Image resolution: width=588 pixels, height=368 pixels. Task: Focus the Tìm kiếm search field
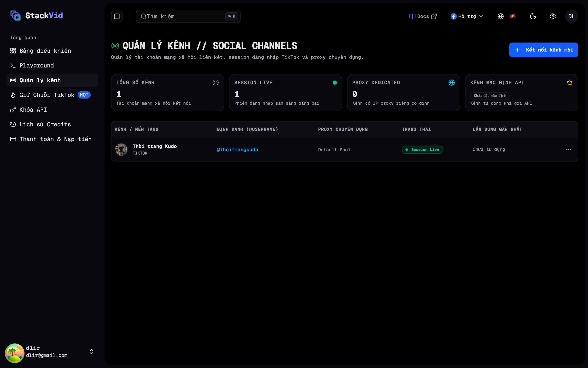tap(188, 16)
